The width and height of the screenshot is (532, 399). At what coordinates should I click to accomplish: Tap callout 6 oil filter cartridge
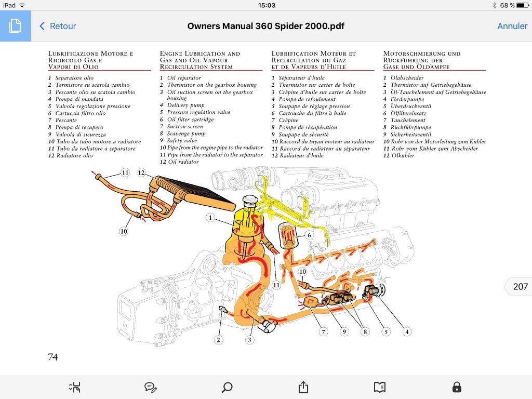tap(309, 235)
